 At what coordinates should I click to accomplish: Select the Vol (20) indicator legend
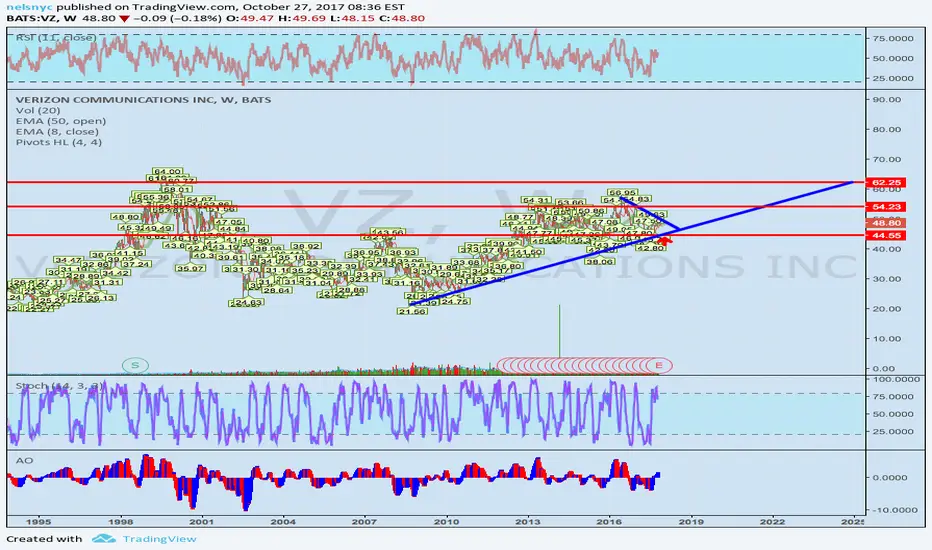[x=38, y=110]
